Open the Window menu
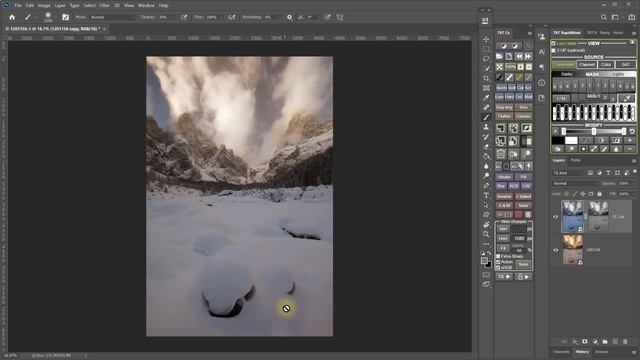The image size is (640, 360). coord(146,6)
